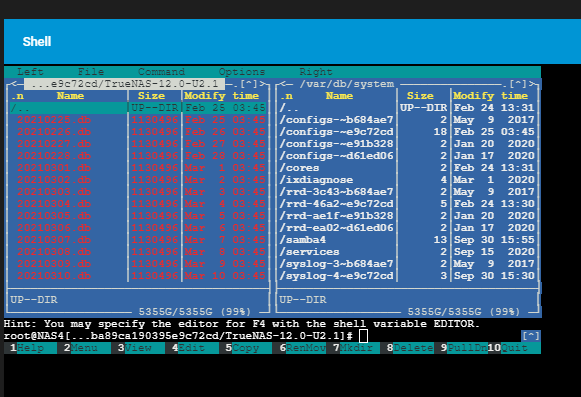Image resolution: width=581 pixels, height=397 pixels.
Task: Select directory /rrd-ae1f~e91b328
Action: [x=407, y=216]
